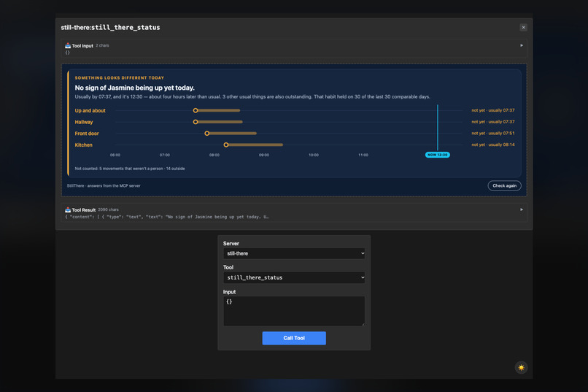The height and width of the screenshot is (392, 588).
Task: Click the NOW 12:30 timeline badge
Action: tap(437, 155)
